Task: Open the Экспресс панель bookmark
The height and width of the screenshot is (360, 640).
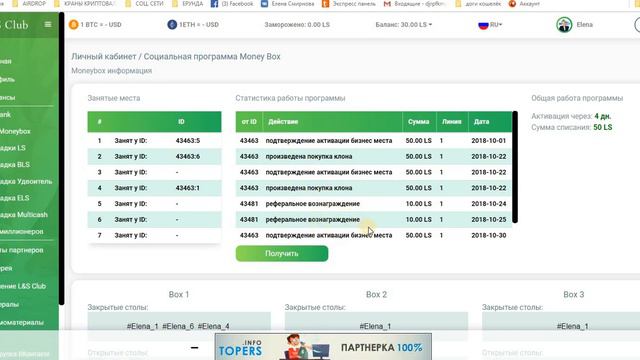Action: (349, 4)
